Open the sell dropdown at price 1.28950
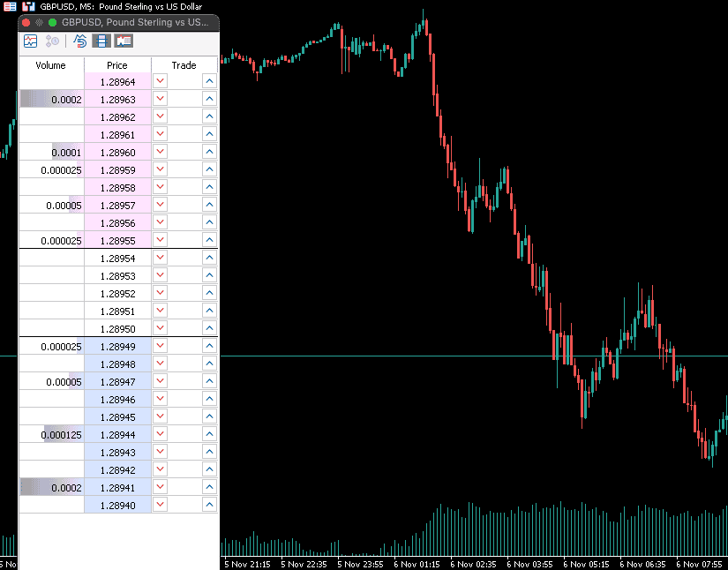 coord(159,327)
